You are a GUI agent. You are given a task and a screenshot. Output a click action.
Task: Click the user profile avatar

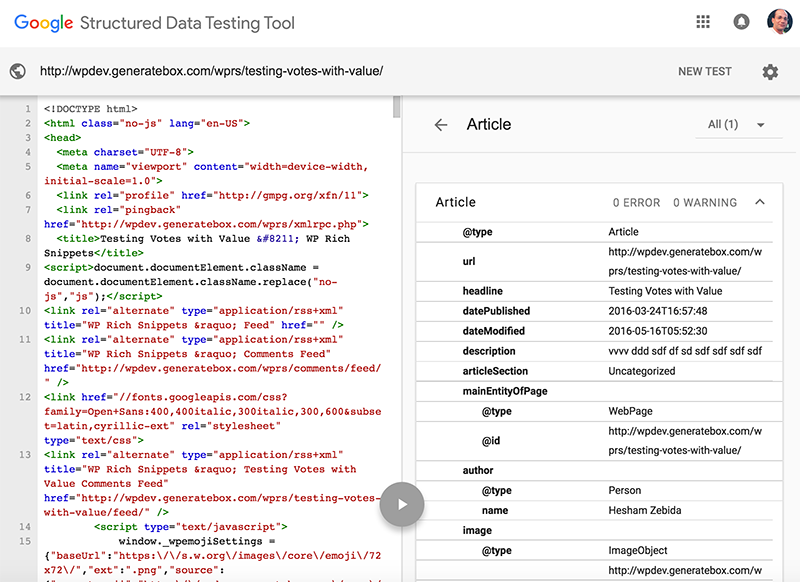point(779,22)
